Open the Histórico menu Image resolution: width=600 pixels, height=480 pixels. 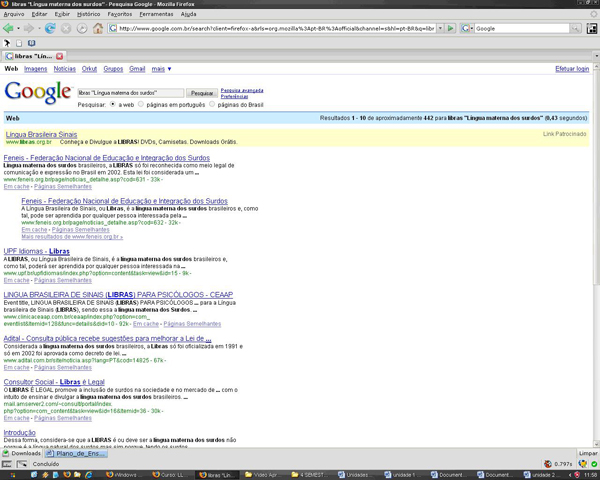click(x=88, y=14)
